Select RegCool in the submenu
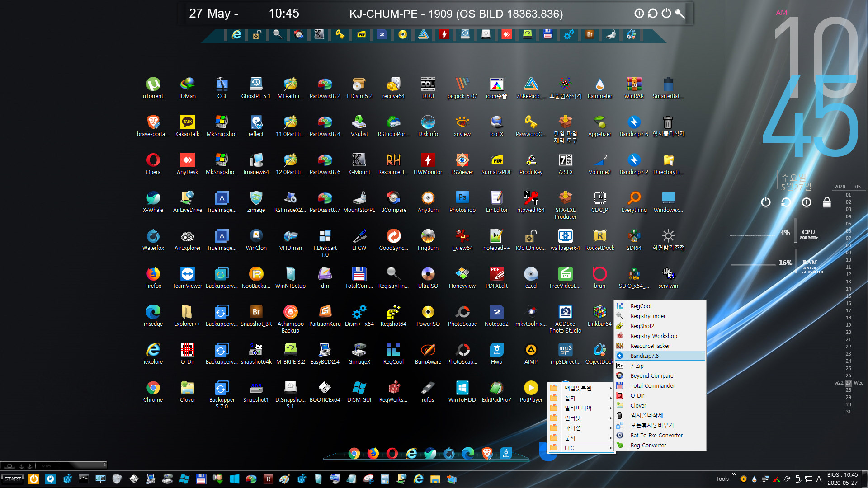 660,306
